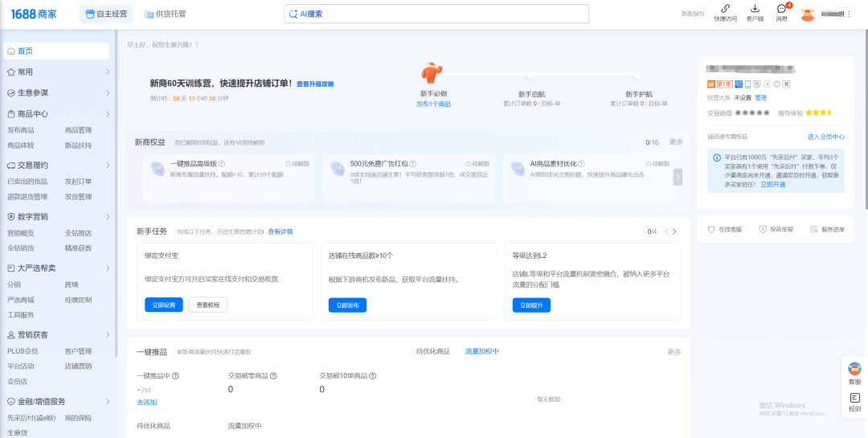
Task: Click help icon next to 500元免费广告红包
Action: pyautogui.click(x=413, y=164)
